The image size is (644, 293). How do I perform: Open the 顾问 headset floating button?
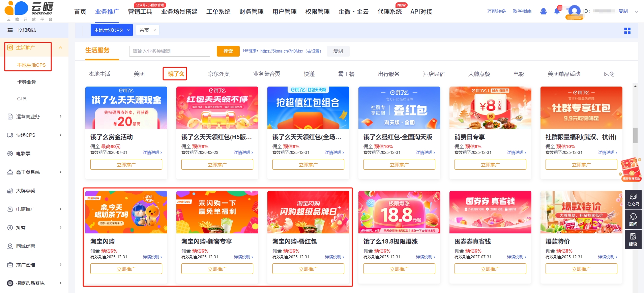tap(633, 220)
